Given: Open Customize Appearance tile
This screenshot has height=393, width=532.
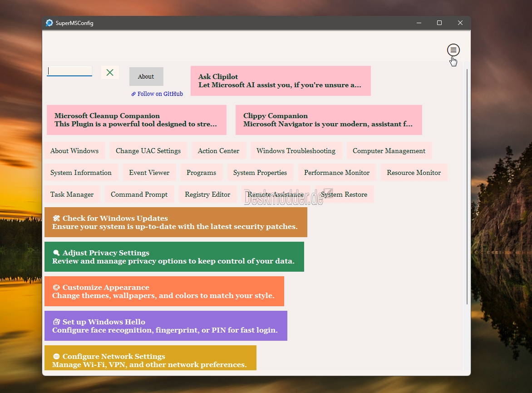Looking at the screenshot, I should tap(164, 291).
